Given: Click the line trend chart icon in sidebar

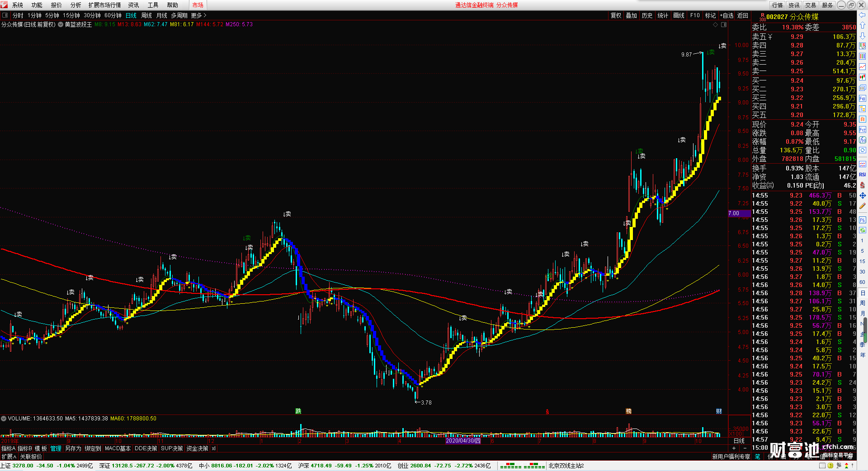Looking at the screenshot, I should [x=863, y=67].
